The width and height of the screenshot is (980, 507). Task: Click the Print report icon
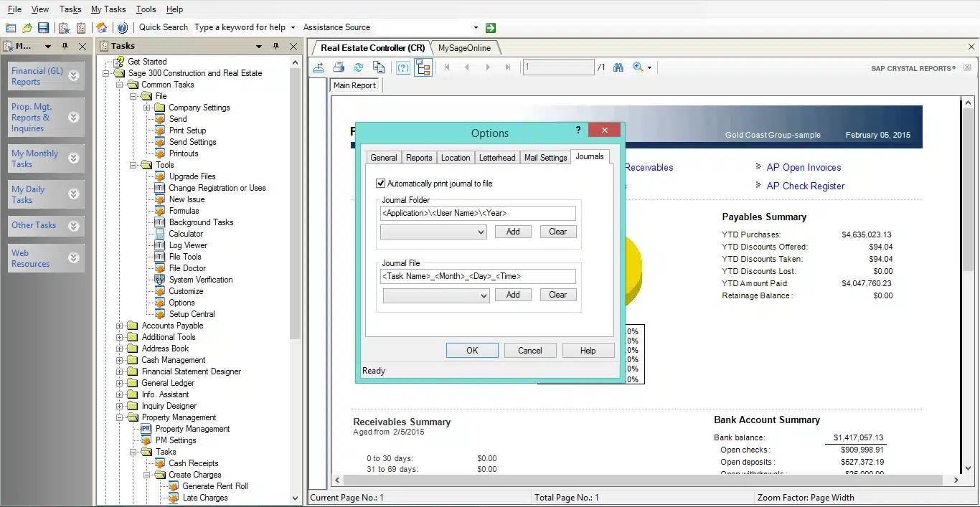(337, 67)
